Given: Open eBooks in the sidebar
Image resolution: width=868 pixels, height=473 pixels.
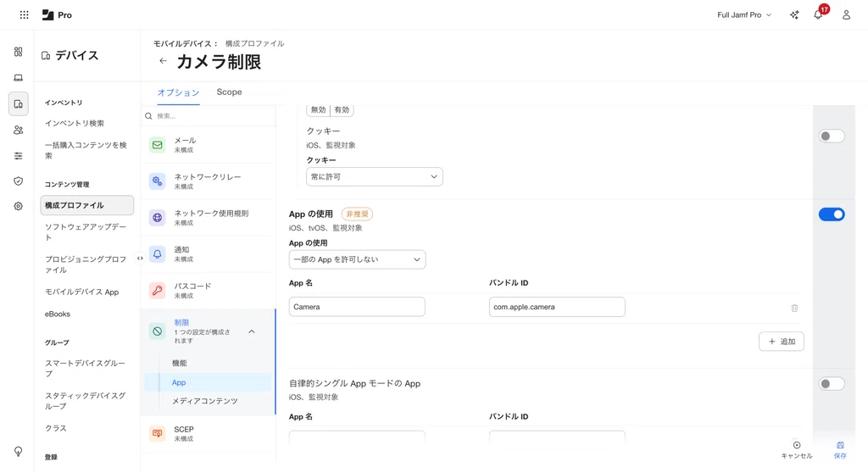Looking at the screenshot, I should 58,314.
